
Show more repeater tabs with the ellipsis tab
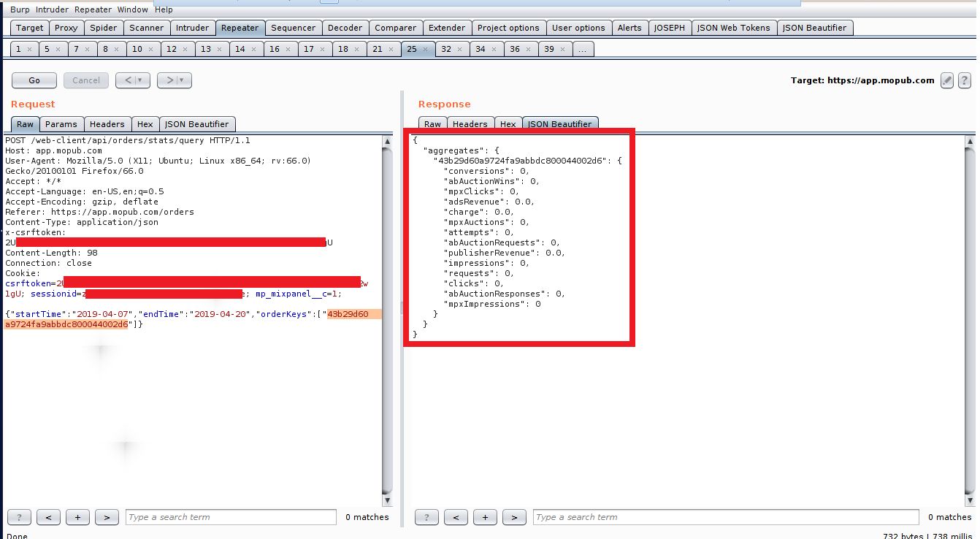click(583, 49)
